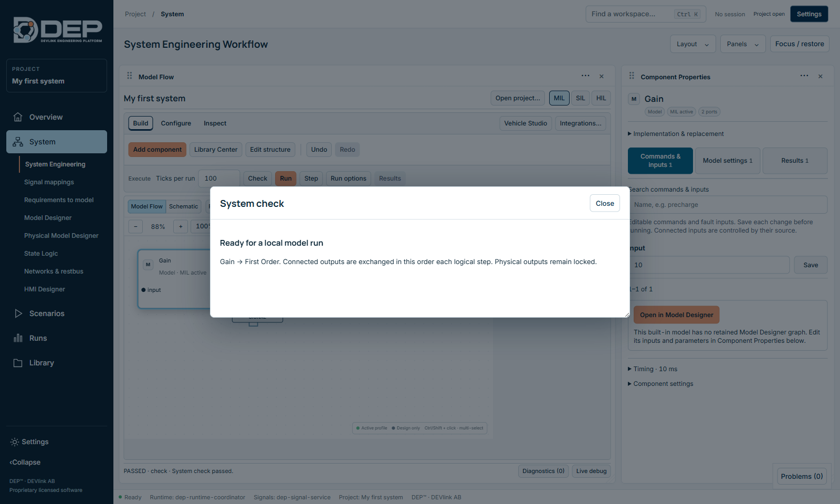Image resolution: width=840 pixels, height=504 pixels.
Task: Click the Add component button
Action: 157,150
